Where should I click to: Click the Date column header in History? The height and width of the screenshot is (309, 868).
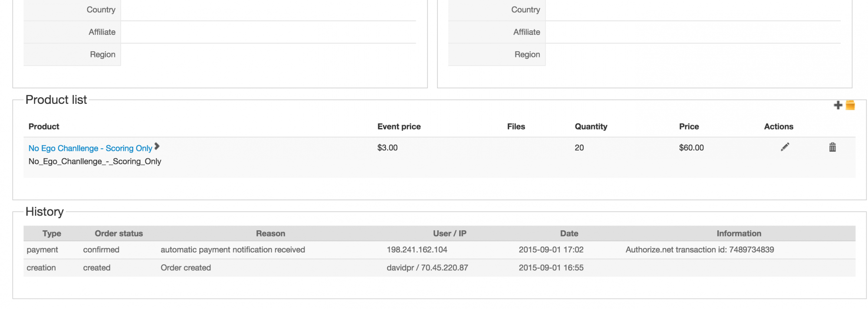(569, 233)
